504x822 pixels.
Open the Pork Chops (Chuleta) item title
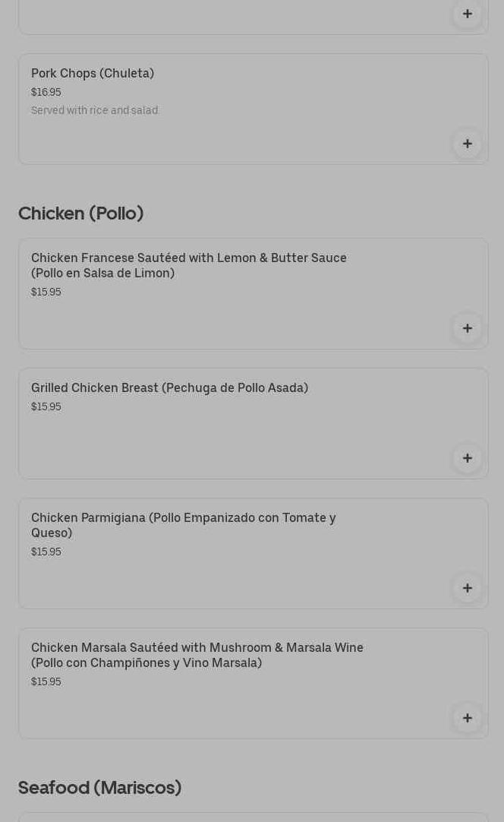(93, 74)
